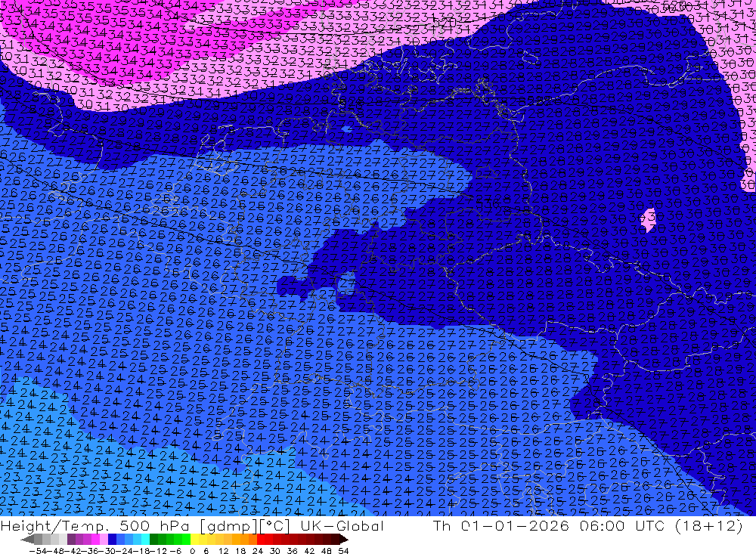Click the 'UK-Global' model name
Viewport: 756px width, 554px height.
click(x=342, y=525)
